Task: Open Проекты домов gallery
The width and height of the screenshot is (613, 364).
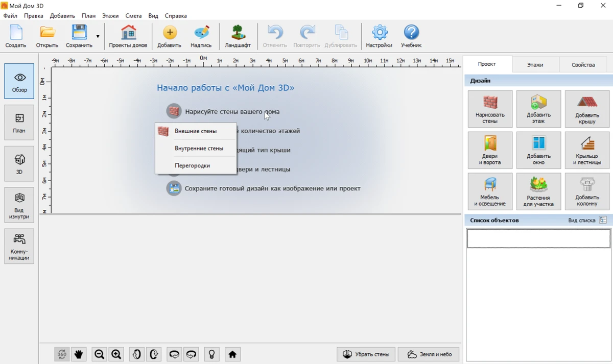Action: tap(128, 36)
